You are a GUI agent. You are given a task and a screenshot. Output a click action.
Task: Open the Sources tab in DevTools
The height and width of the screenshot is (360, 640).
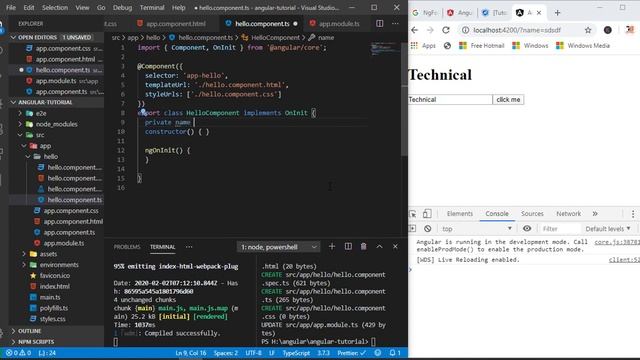pyautogui.click(x=532, y=213)
